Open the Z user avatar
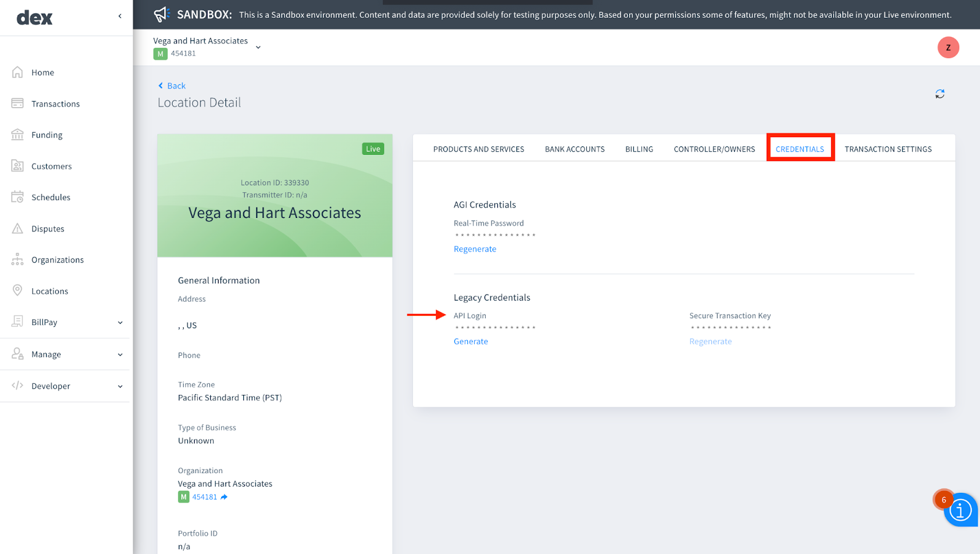The image size is (980, 554). pyautogui.click(x=948, y=47)
